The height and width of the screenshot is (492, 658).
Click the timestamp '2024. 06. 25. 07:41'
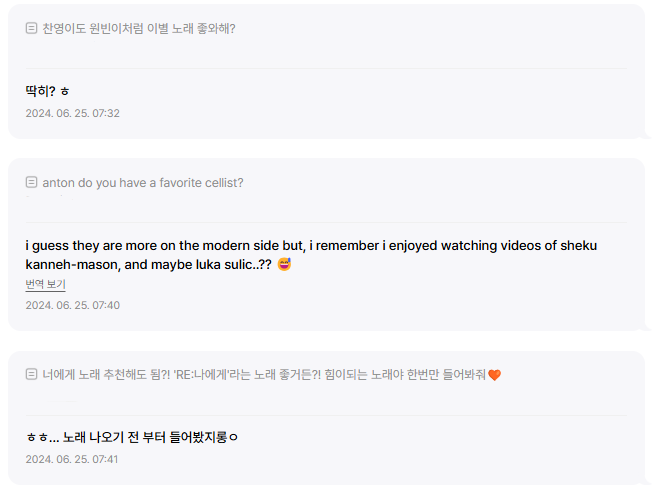coord(72,459)
